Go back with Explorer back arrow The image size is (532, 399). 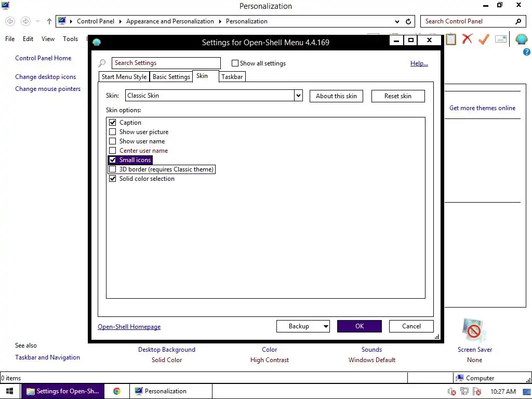pos(10,21)
